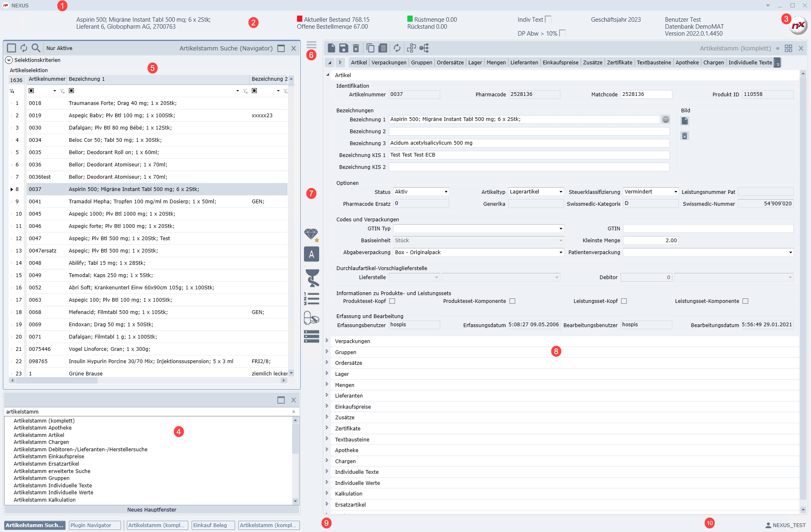Tick the Produkteset-Kopf checkbox

(x=392, y=301)
